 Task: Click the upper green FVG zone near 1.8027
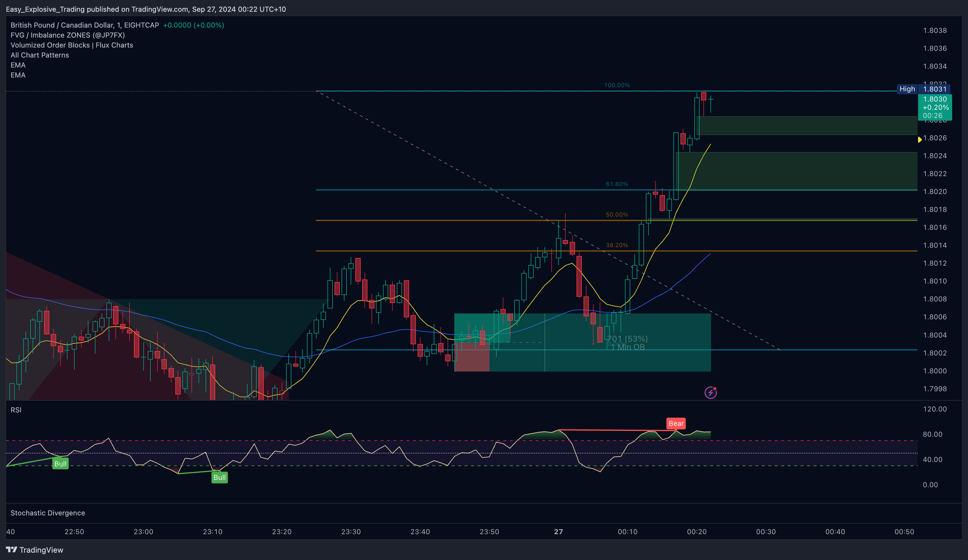pos(807,126)
